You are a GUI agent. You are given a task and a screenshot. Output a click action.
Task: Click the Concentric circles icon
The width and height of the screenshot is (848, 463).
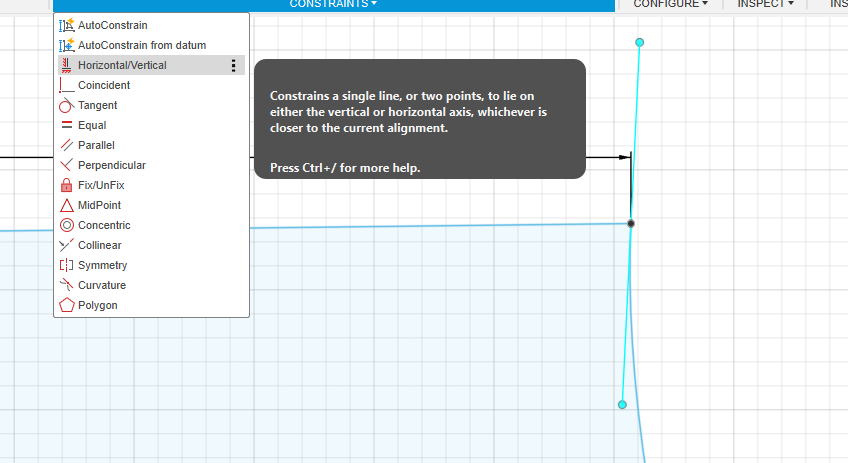pyautogui.click(x=67, y=225)
